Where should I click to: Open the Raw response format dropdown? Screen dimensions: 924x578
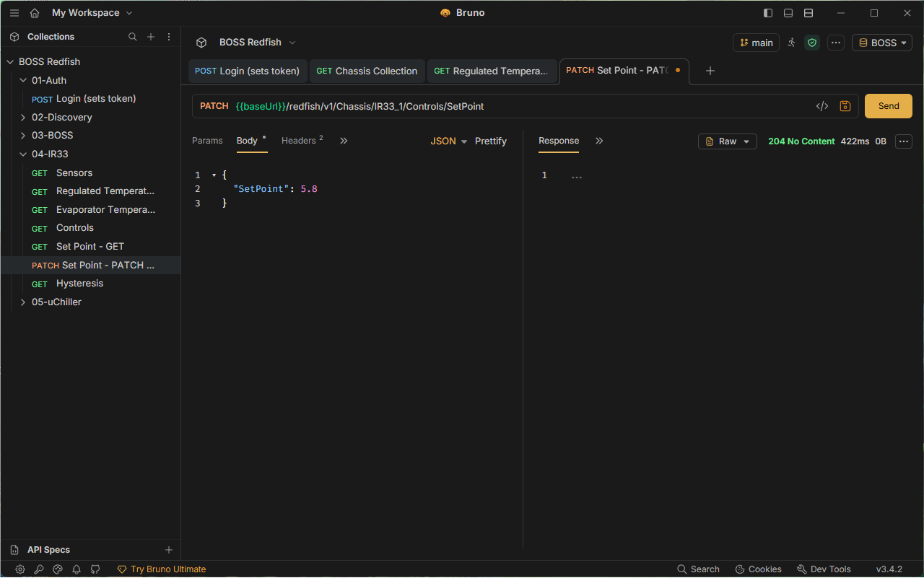pyautogui.click(x=728, y=141)
